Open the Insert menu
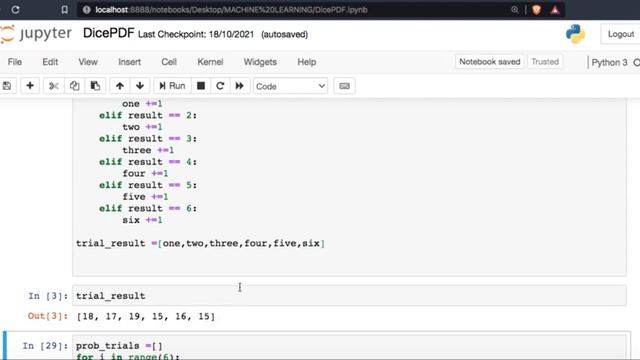 [x=129, y=62]
